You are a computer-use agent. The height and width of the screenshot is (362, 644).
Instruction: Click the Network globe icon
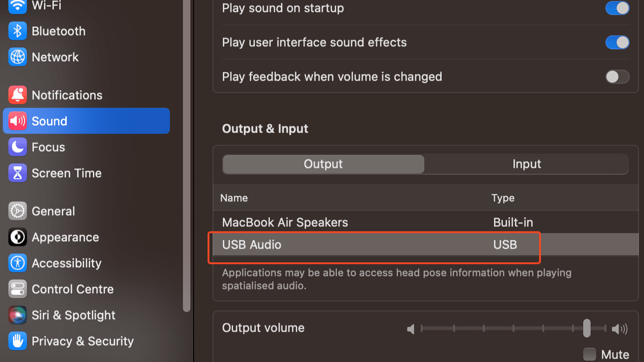[18, 57]
